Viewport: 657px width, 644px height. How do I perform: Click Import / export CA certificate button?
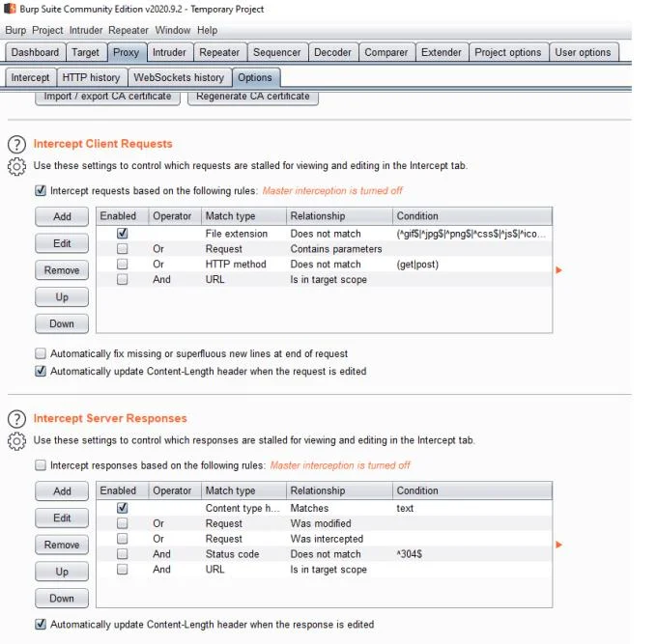pyautogui.click(x=107, y=98)
